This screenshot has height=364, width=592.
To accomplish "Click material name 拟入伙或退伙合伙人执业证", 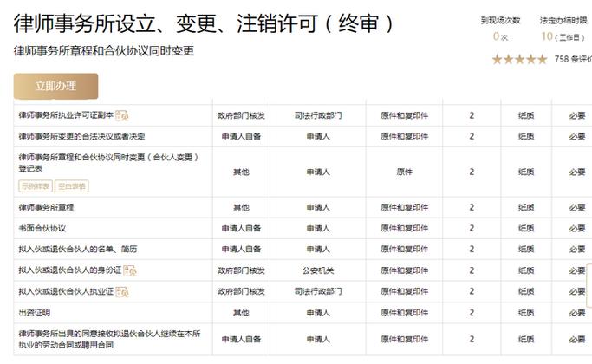I will 66,291.
